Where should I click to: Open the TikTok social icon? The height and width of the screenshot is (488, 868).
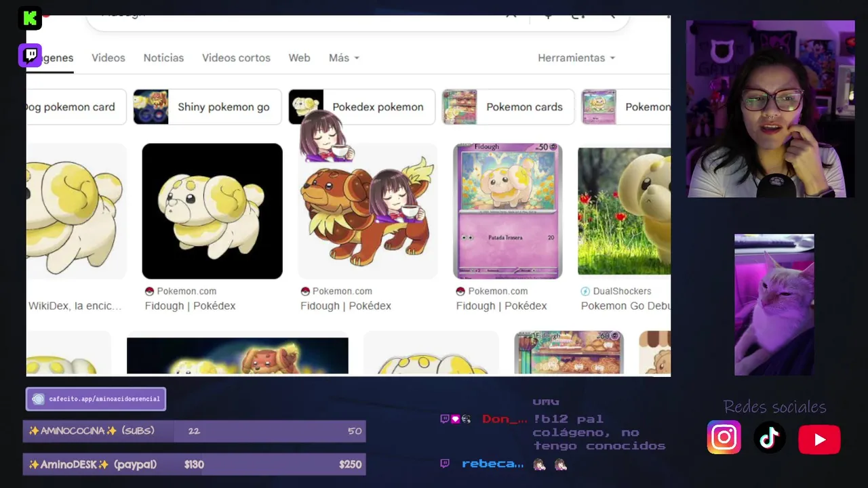770,438
